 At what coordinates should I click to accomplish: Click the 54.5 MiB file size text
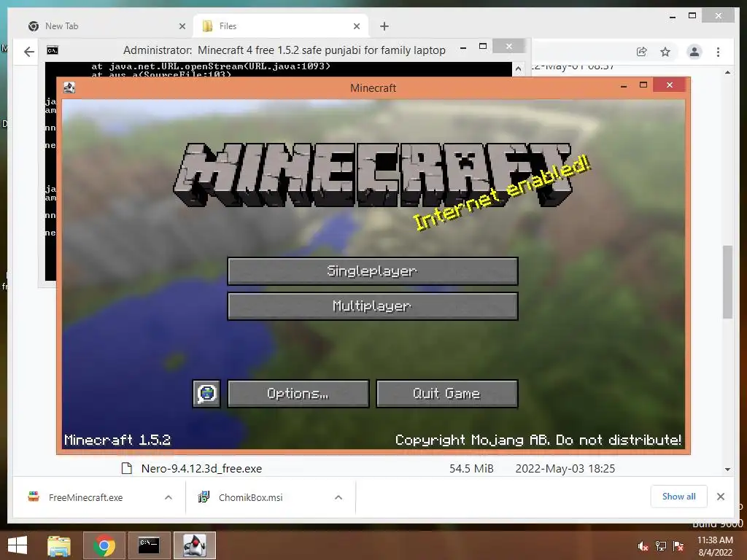tap(471, 469)
